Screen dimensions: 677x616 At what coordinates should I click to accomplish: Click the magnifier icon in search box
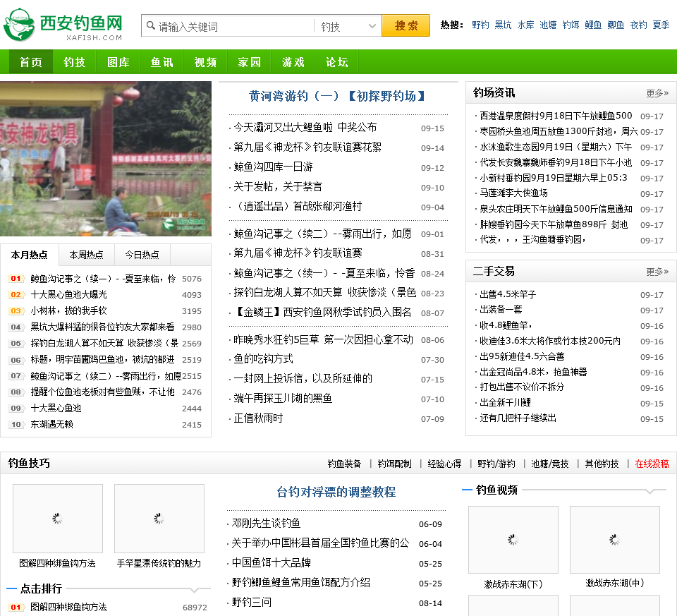pyautogui.click(x=151, y=26)
